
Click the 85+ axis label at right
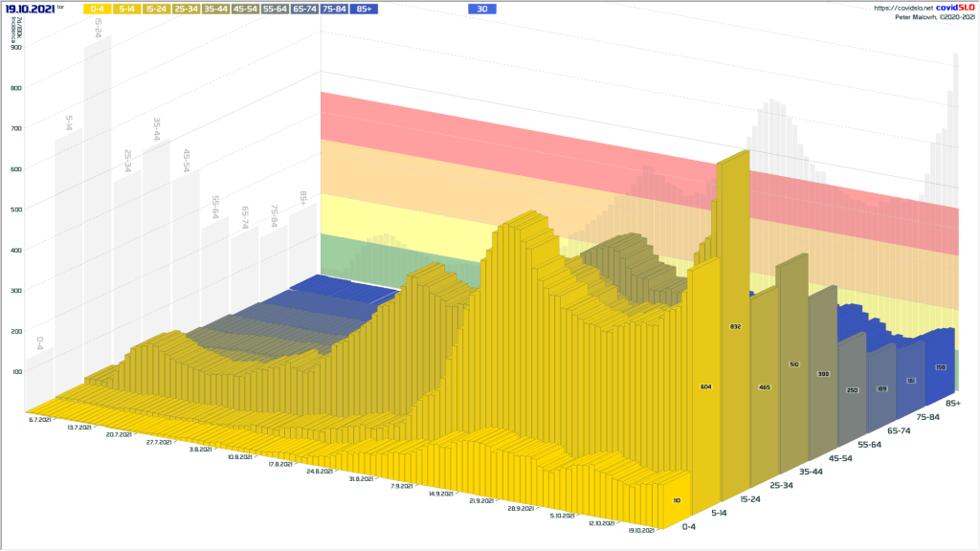coord(953,404)
